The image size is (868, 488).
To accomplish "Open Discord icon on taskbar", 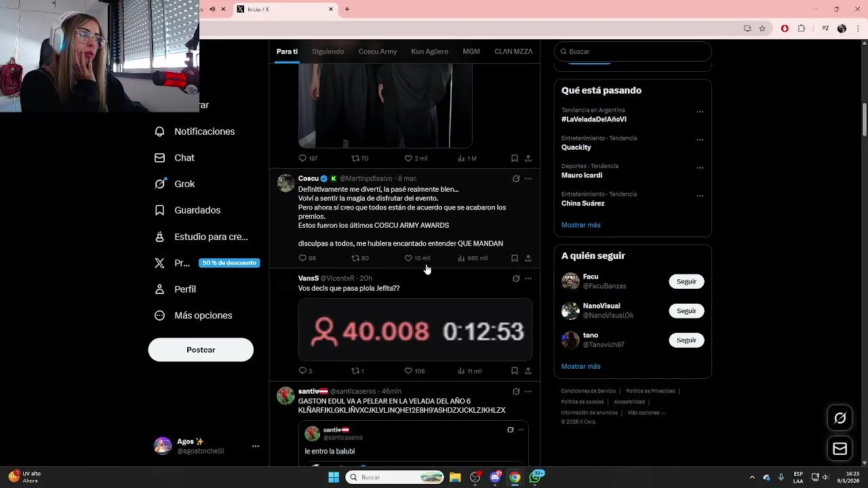I will [495, 477].
